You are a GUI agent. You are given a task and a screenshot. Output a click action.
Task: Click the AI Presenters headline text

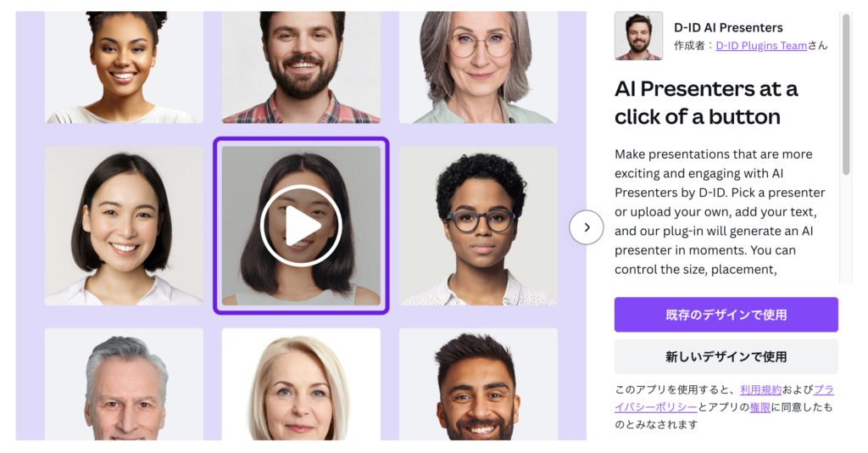click(x=706, y=103)
